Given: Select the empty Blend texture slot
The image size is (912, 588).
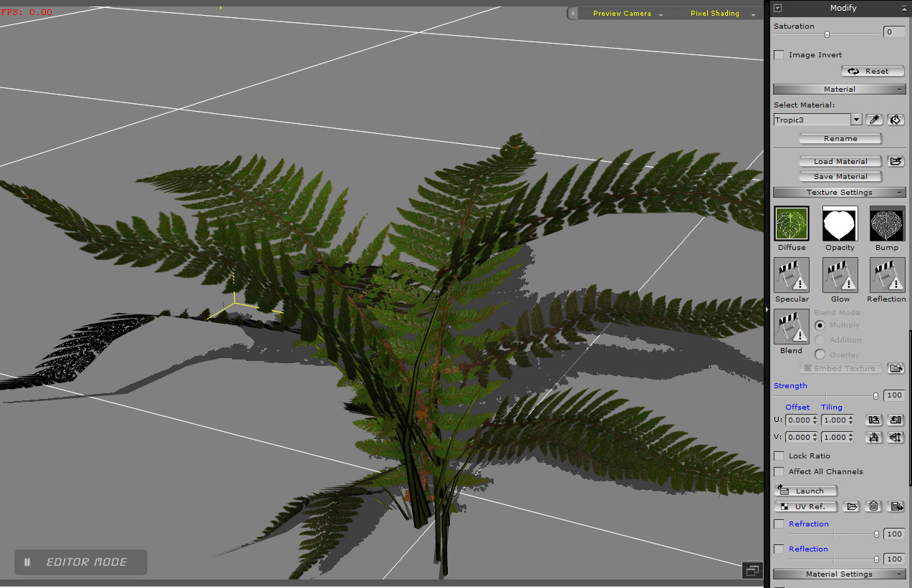Looking at the screenshot, I should click(792, 327).
